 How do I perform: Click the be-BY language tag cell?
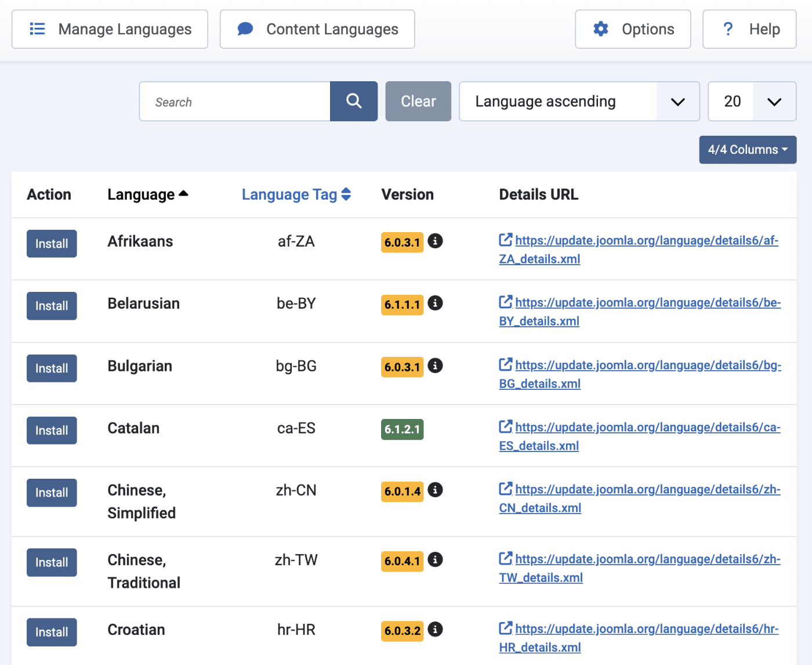tap(296, 303)
